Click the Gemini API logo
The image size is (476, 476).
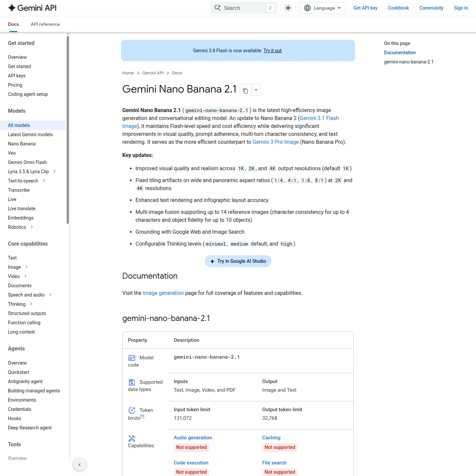32,8
